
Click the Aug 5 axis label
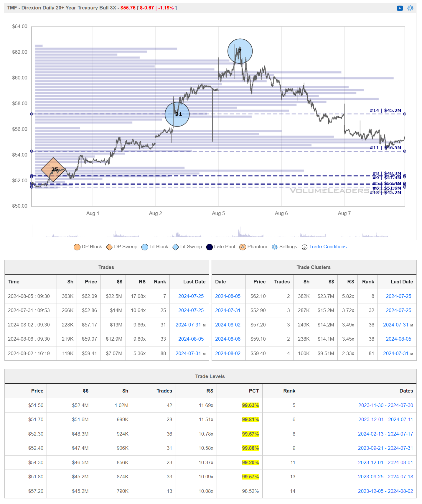(218, 214)
